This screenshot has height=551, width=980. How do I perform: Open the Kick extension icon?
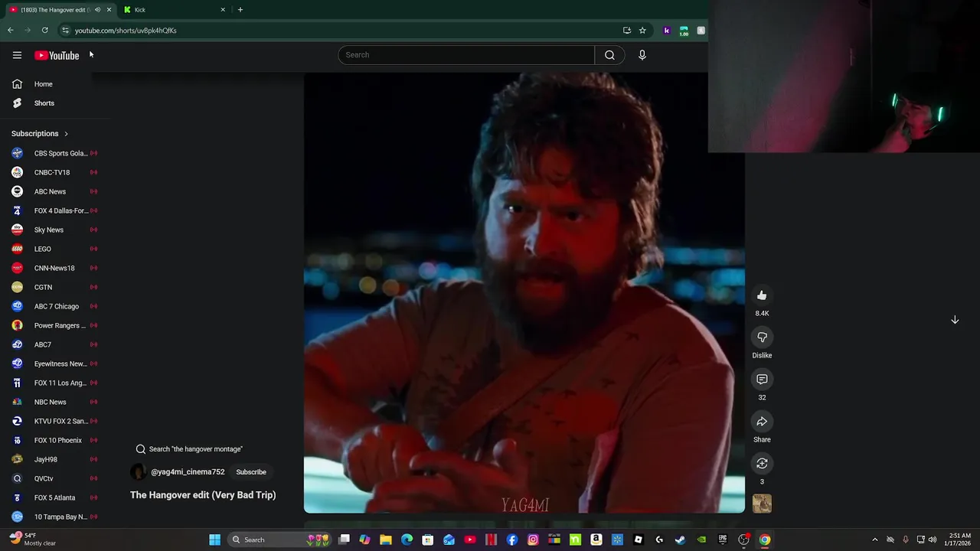667,31
